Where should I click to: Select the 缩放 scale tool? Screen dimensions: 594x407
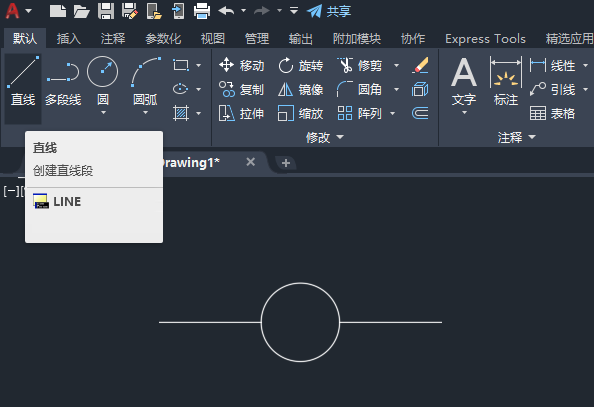tap(301, 113)
